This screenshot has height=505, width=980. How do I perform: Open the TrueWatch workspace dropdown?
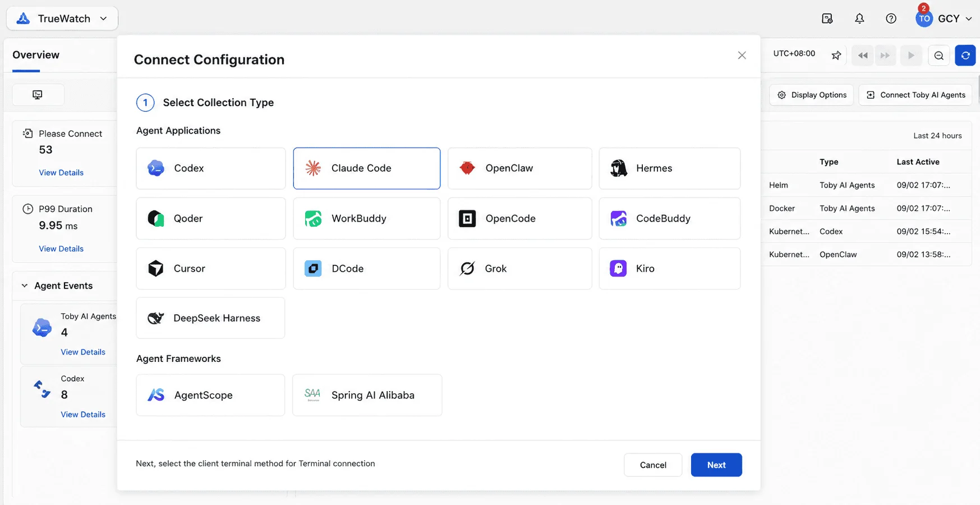[x=62, y=19]
